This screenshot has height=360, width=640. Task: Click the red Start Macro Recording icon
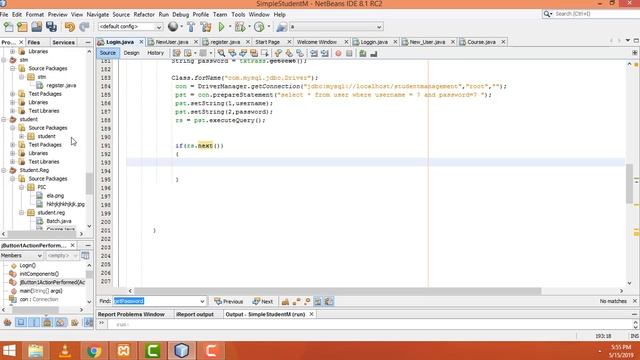point(338,53)
